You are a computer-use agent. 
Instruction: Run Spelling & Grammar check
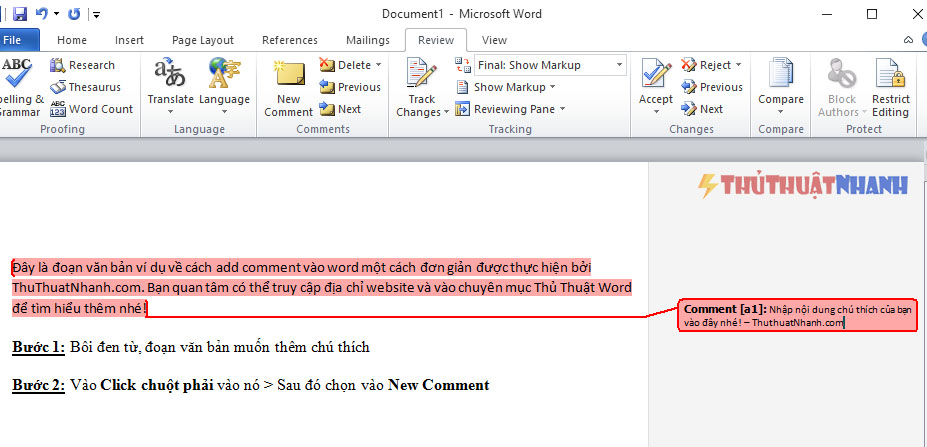pyautogui.click(x=21, y=88)
